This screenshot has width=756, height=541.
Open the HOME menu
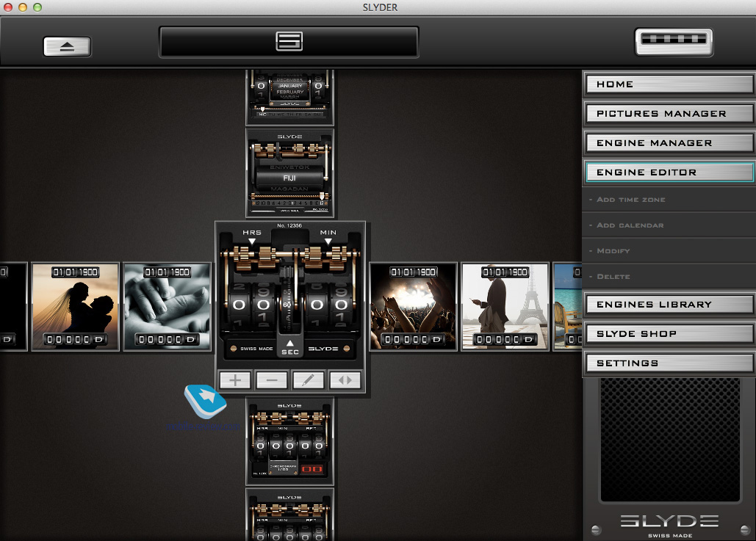(670, 84)
